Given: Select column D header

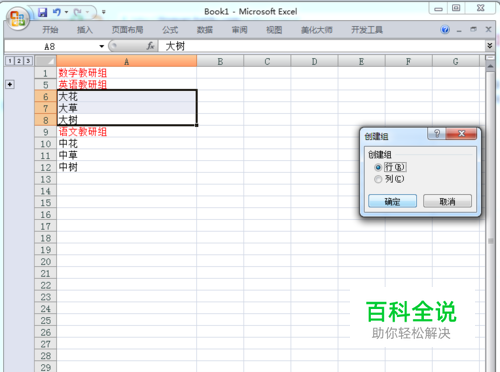Looking at the screenshot, I should 314,61.
